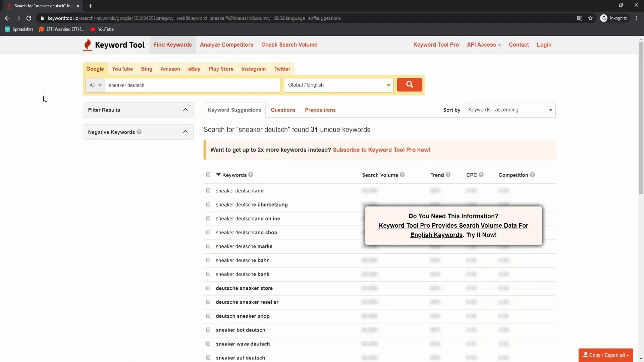Open help icon beside Keywords column header
Image resolution: width=644 pixels, height=362 pixels.
(x=251, y=175)
